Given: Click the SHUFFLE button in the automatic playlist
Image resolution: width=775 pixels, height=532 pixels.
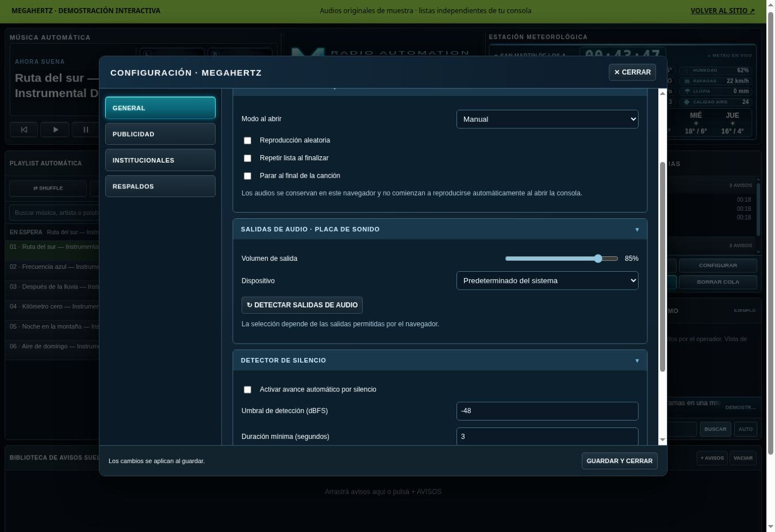Looking at the screenshot, I should 48,188.
